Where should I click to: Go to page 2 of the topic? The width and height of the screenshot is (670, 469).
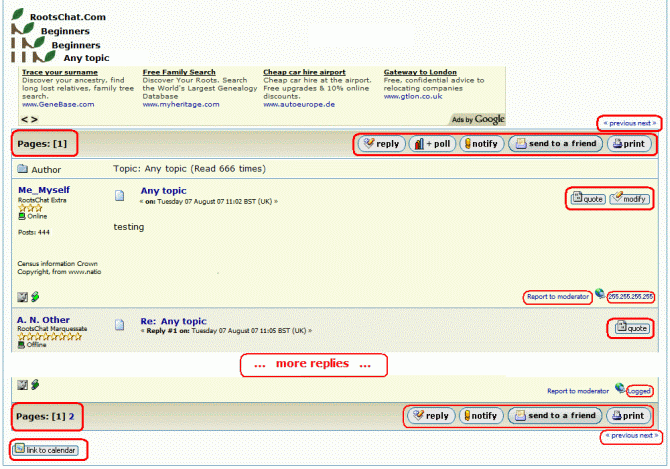coord(70,415)
